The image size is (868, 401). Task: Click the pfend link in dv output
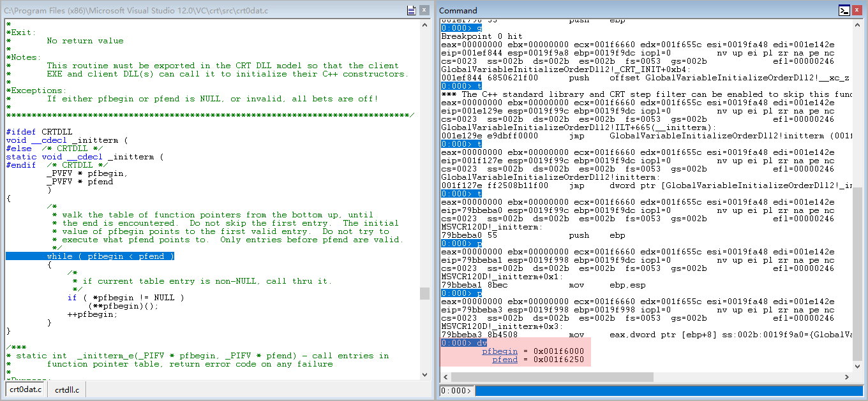(x=505, y=360)
